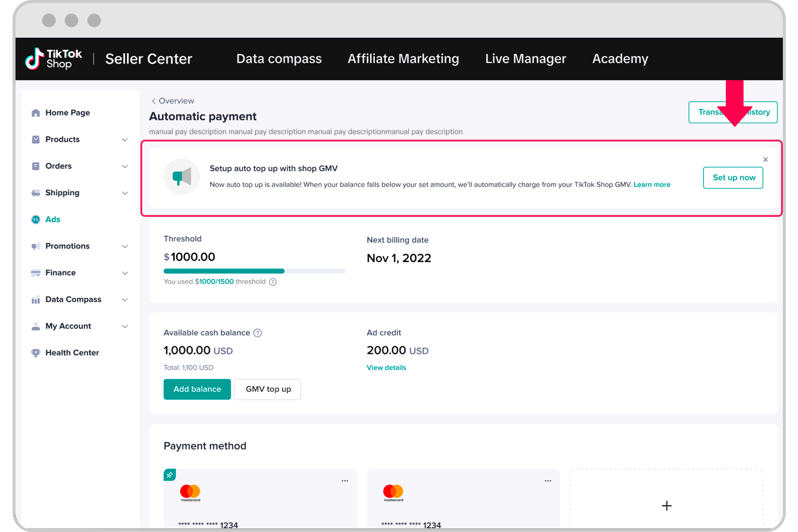Click the pin icon on first Mastercard
Viewport: 798px width, 532px height.
coord(170,475)
